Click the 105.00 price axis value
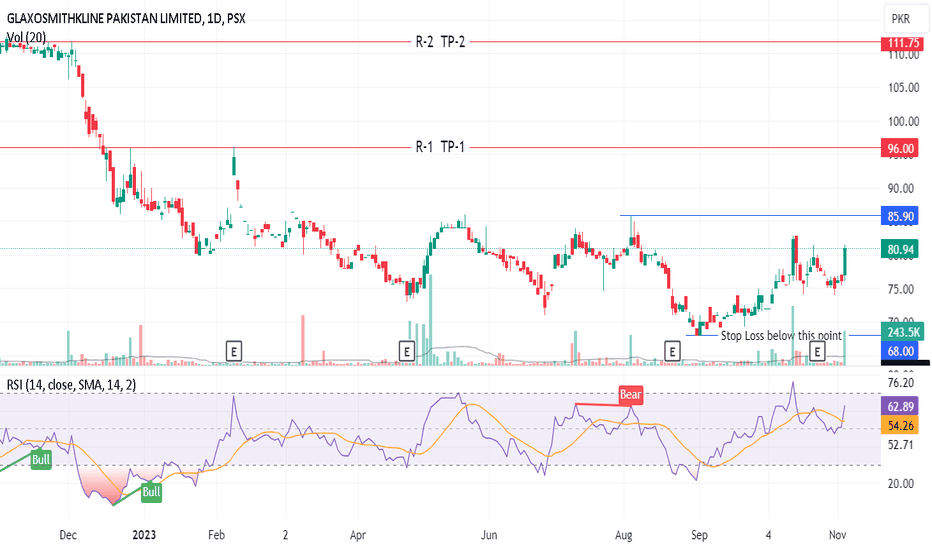This screenshot has height=550, width=932. coord(903,87)
